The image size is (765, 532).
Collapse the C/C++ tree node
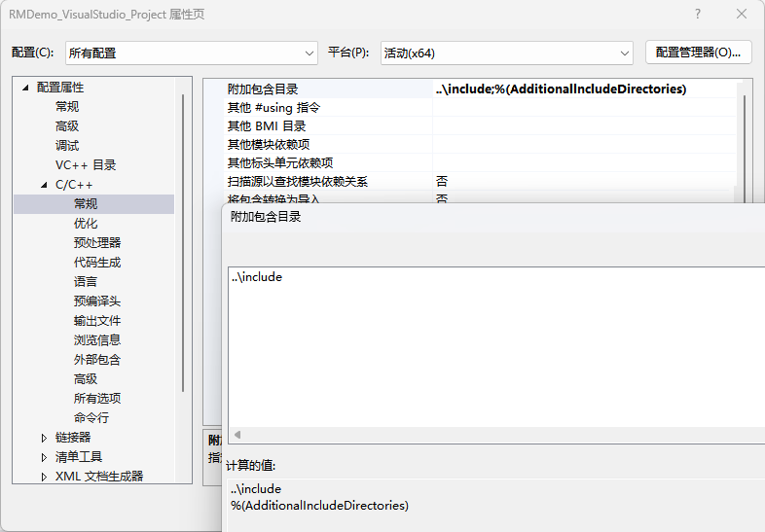[x=44, y=185]
